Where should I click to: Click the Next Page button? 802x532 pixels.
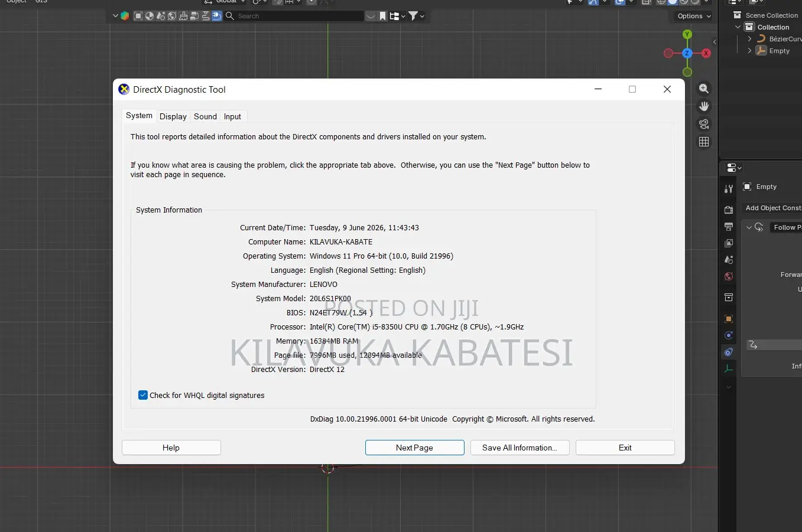pyautogui.click(x=414, y=448)
